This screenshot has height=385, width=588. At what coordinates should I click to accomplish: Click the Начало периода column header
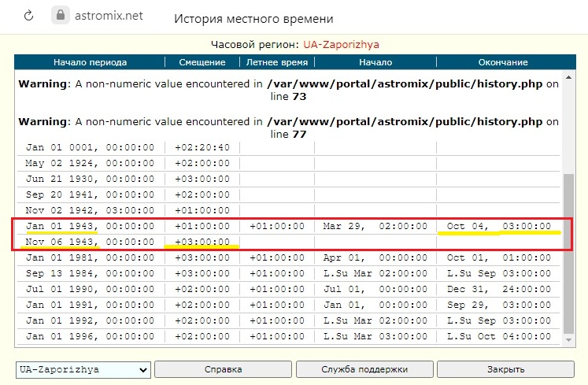(x=90, y=63)
